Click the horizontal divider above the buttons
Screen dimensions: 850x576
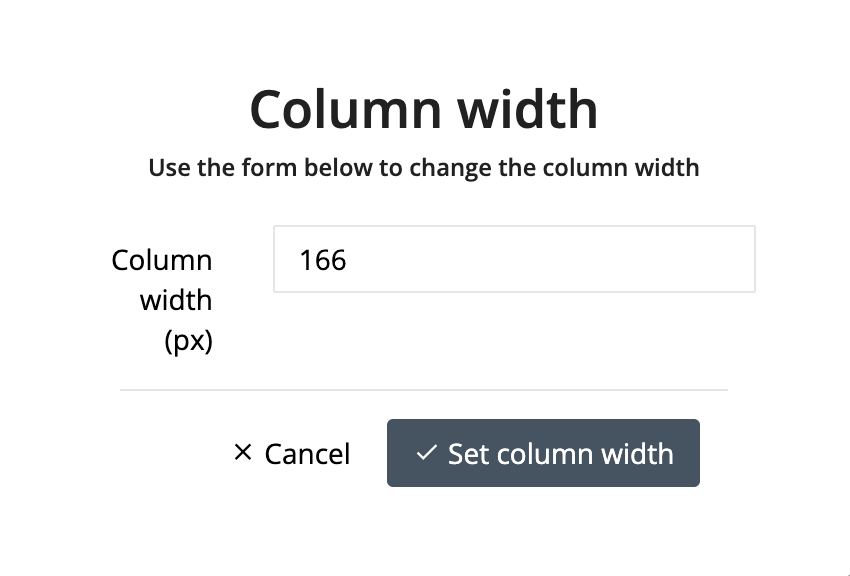tap(423, 390)
